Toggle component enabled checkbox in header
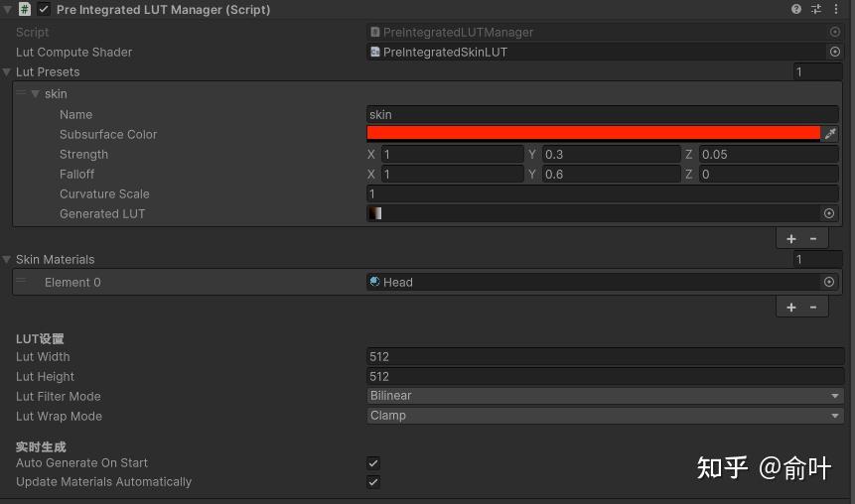Image resolution: width=855 pixels, height=504 pixels. [44, 9]
